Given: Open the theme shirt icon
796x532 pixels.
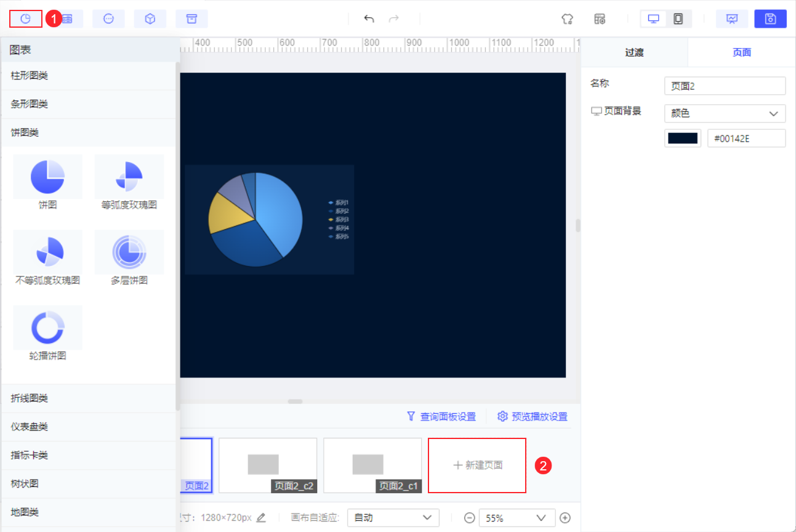Looking at the screenshot, I should click(568, 19).
